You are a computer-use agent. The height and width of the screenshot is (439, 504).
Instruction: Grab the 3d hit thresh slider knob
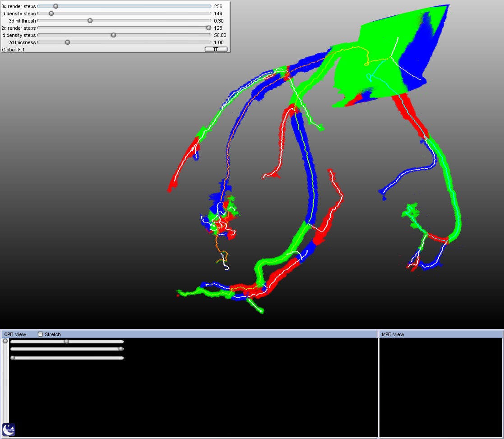[90, 21]
